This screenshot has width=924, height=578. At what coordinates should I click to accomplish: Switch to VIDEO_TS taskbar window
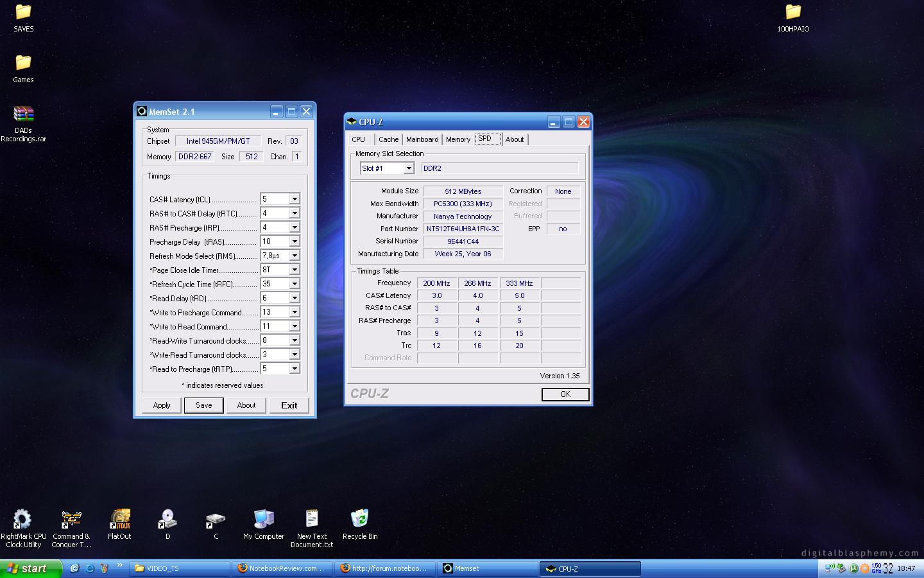pyautogui.click(x=180, y=568)
